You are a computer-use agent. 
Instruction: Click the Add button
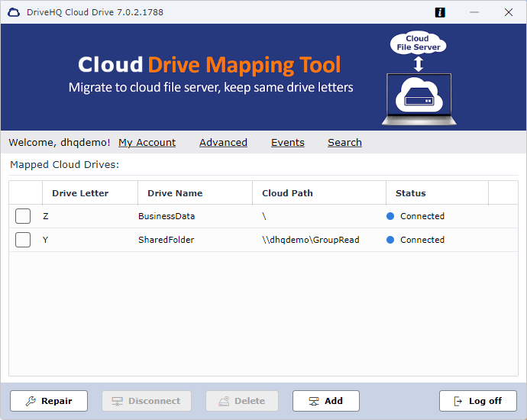[326, 401]
